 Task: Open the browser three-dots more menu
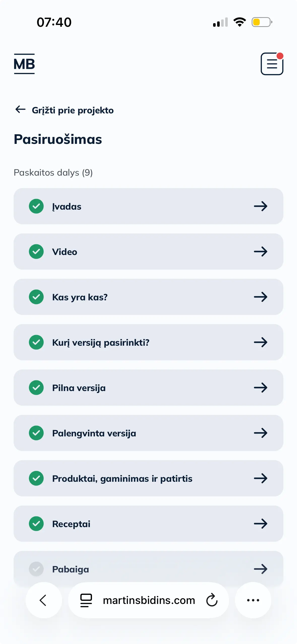(x=253, y=600)
